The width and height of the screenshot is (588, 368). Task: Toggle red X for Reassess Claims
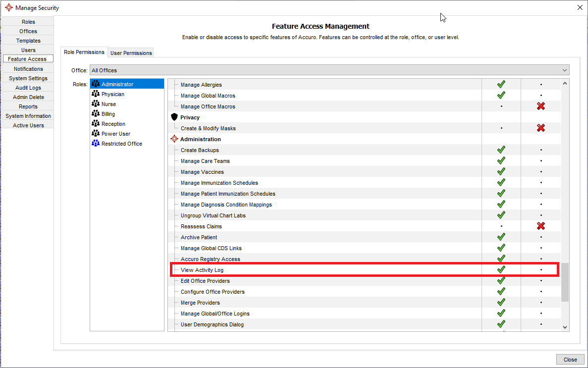click(x=540, y=226)
